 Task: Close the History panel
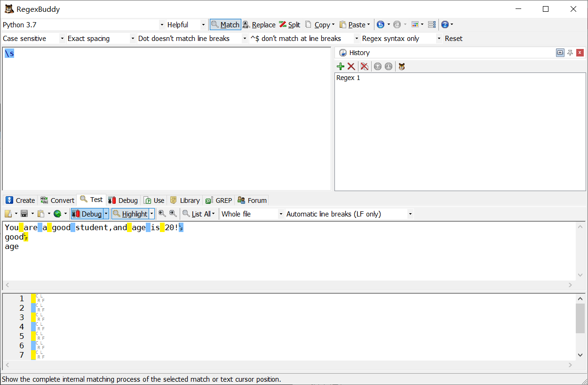tap(580, 53)
